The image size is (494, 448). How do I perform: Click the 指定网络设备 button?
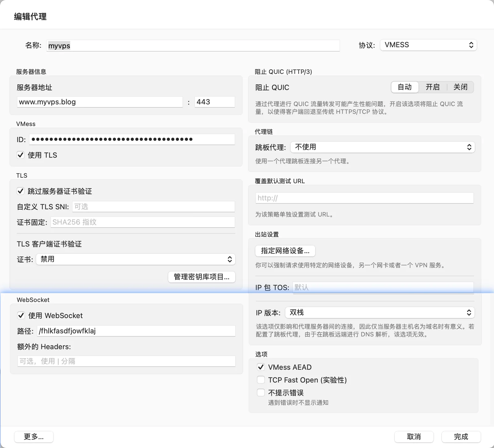[x=285, y=251]
